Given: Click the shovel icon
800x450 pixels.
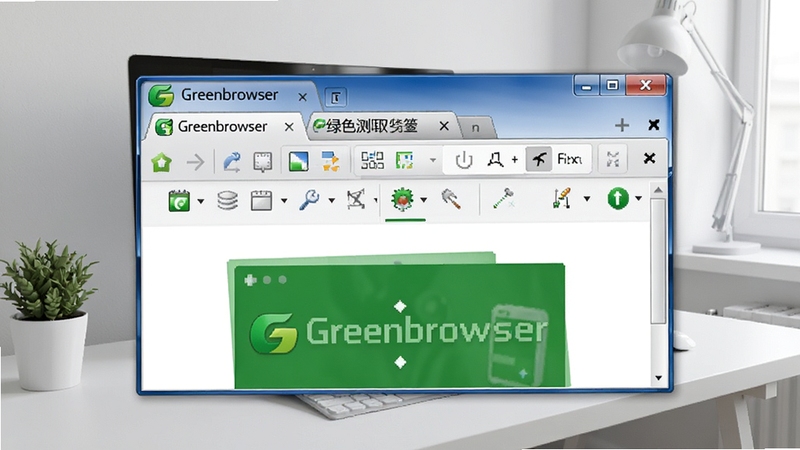Looking at the screenshot, I should point(451,198).
